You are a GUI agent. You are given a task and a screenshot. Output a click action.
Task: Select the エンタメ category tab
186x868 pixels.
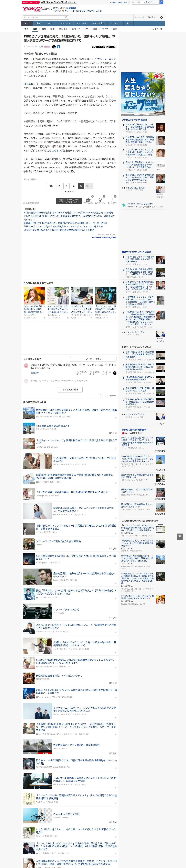click(x=63, y=29)
